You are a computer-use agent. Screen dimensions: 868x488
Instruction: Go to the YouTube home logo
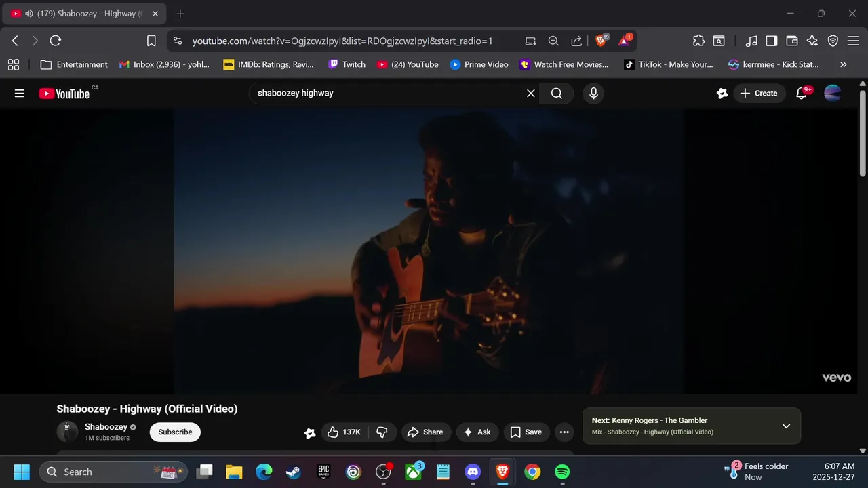[x=64, y=94]
